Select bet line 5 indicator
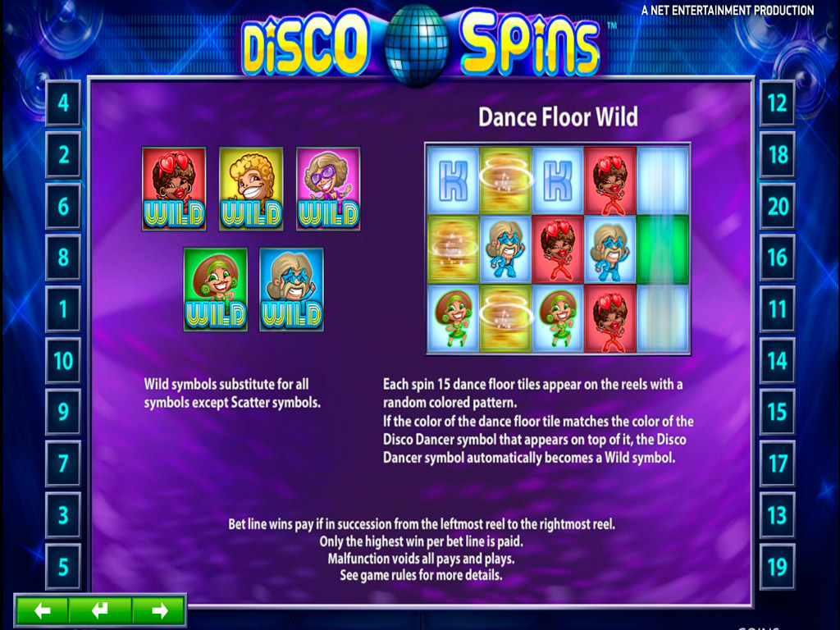Image resolution: width=840 pixels, height=630 pixels. click(63, 567)
